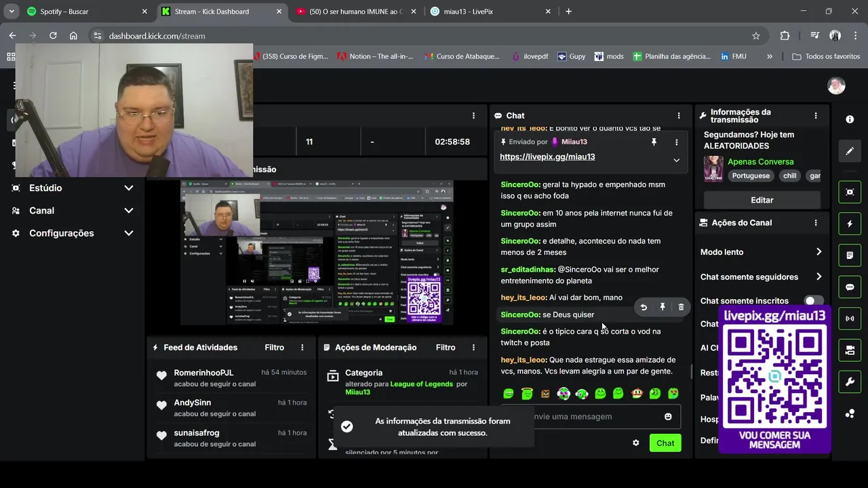
Task: Open the wrench tools icon in right sidebar
Action: 850,382
